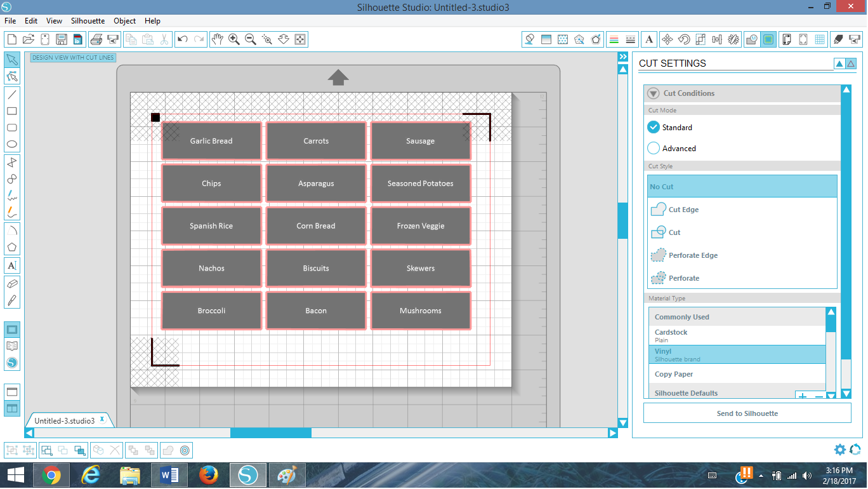Open the Rotate panel icon
Viewport: 868px width, 489px height.
(684, 39)
